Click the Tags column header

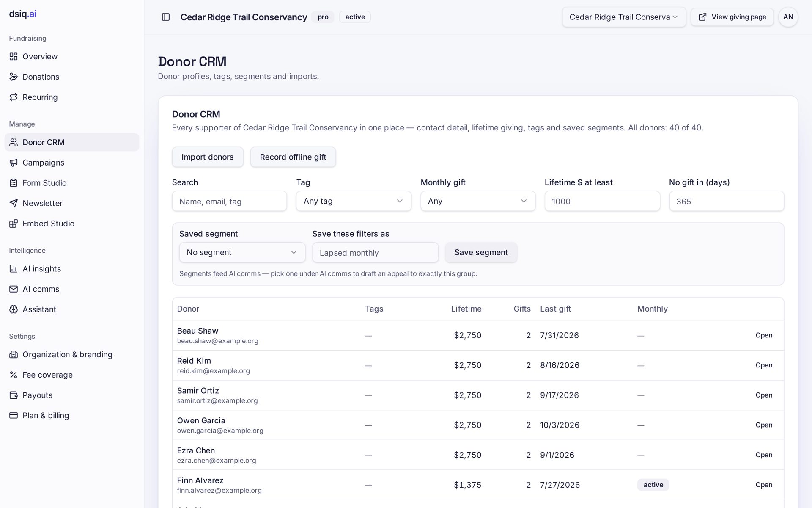374,309
